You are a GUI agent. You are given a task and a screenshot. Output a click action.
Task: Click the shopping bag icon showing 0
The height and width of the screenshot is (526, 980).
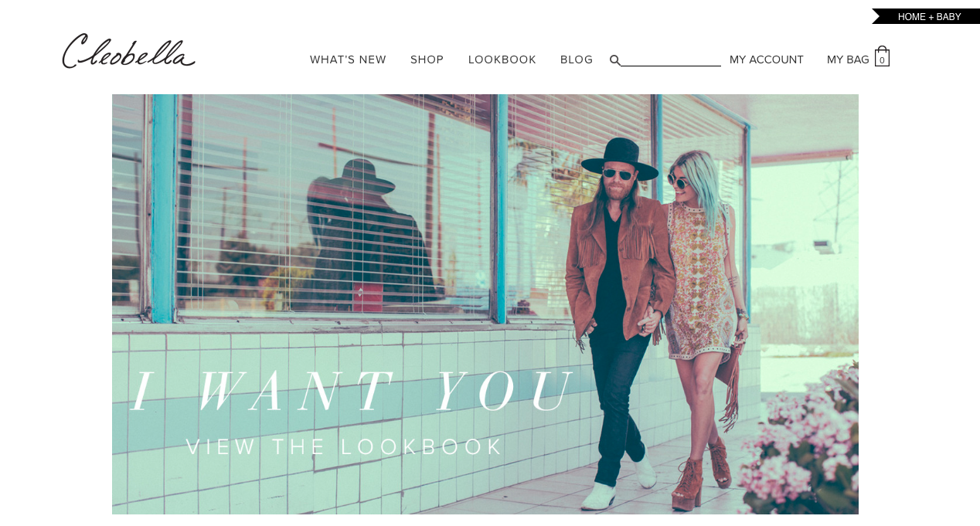pos(882,56)
